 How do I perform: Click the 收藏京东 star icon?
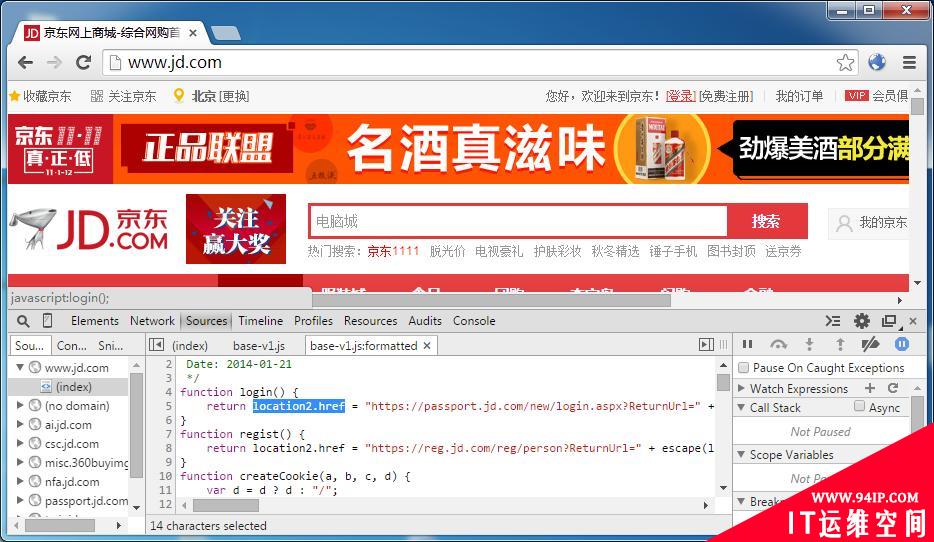tap(15, 95)
